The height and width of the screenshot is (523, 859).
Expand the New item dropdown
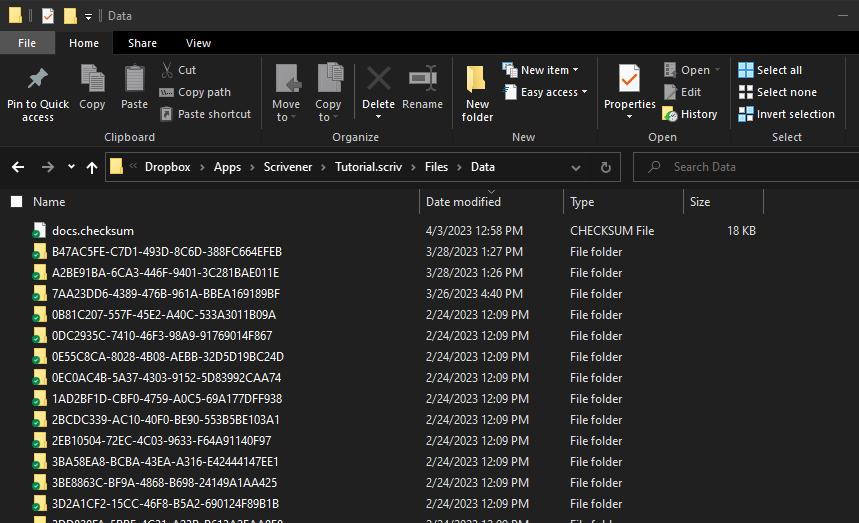[544, 70]
